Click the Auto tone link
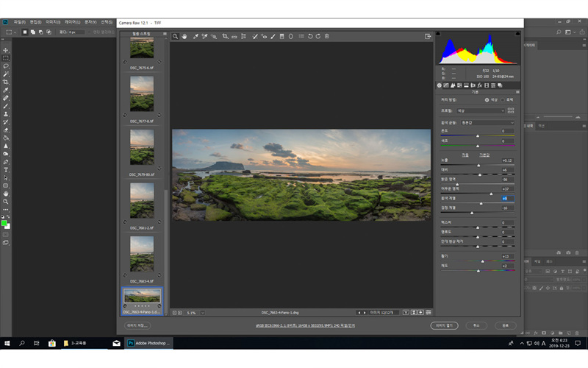 (x=465, y=155)
